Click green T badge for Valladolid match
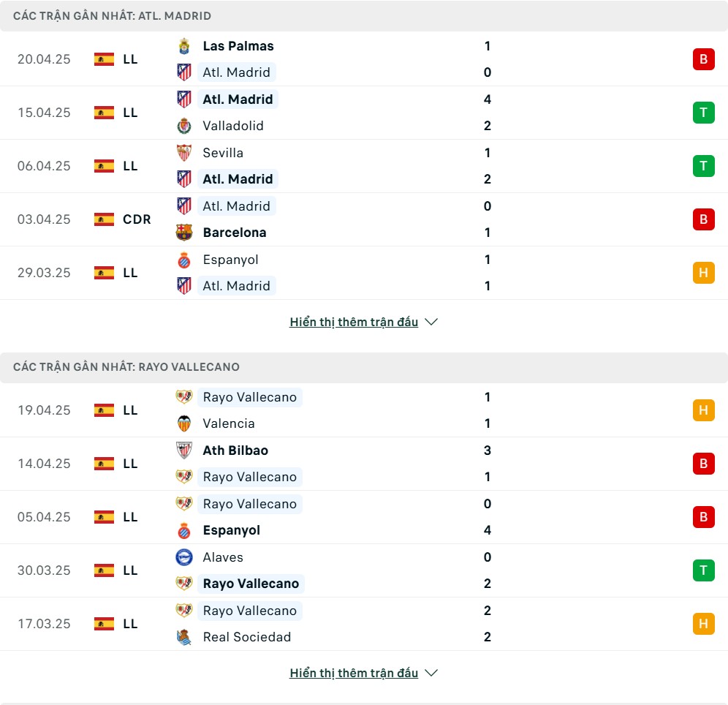This screenshot has width=728, height=705. point(703,113)
